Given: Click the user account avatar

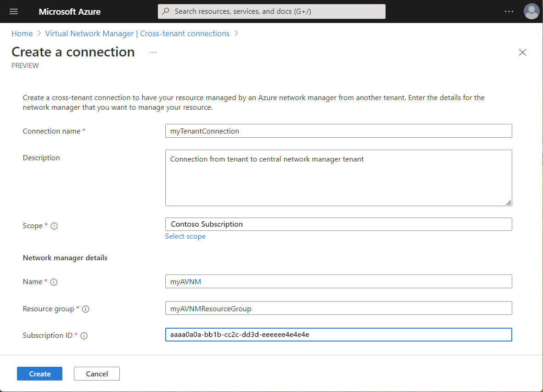Looking at the screenshot, I should [x=531, y=11].
